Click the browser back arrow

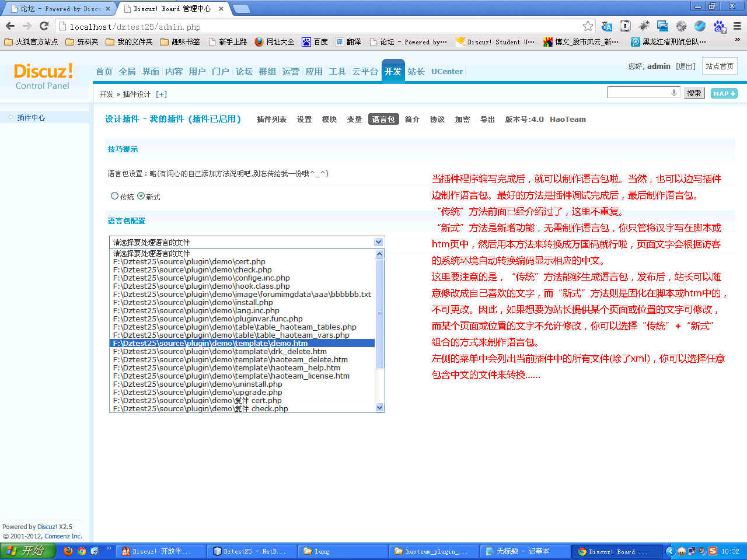pyautogui.click(x=10, y=26)
